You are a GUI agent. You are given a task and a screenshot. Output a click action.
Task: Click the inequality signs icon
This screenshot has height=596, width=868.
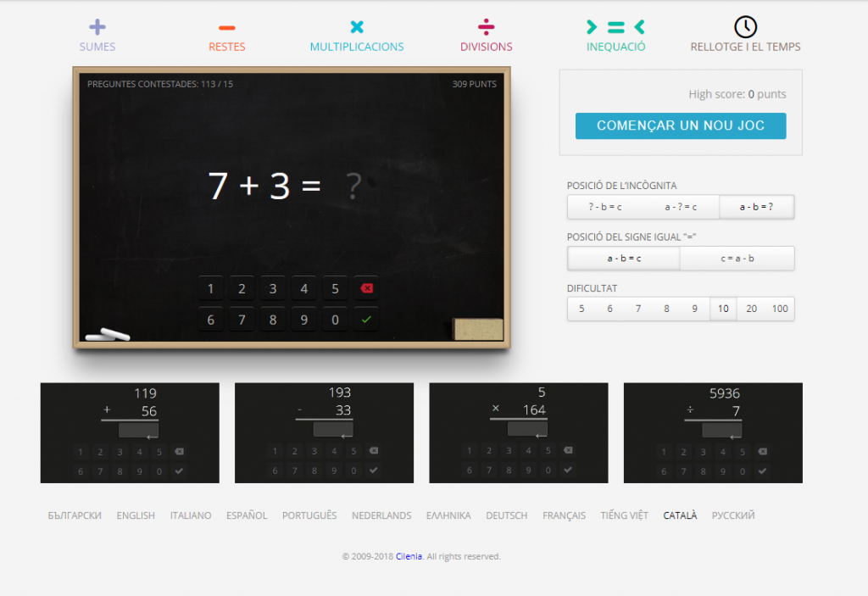615,27
